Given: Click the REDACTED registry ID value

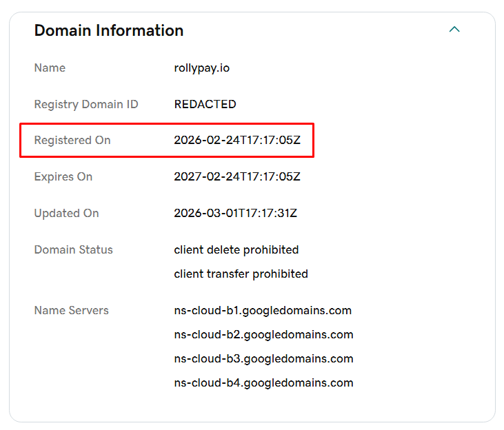Looking at the screenshot, I should [x=205, y=104].
